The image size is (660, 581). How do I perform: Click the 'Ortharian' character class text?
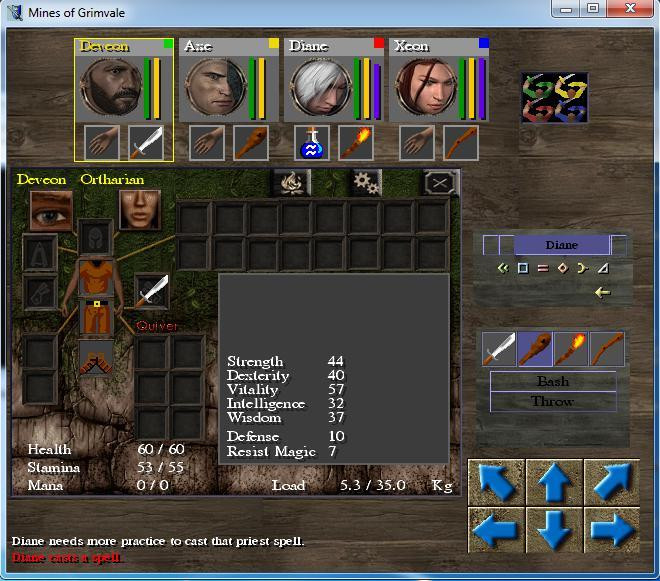pos(112,180)
